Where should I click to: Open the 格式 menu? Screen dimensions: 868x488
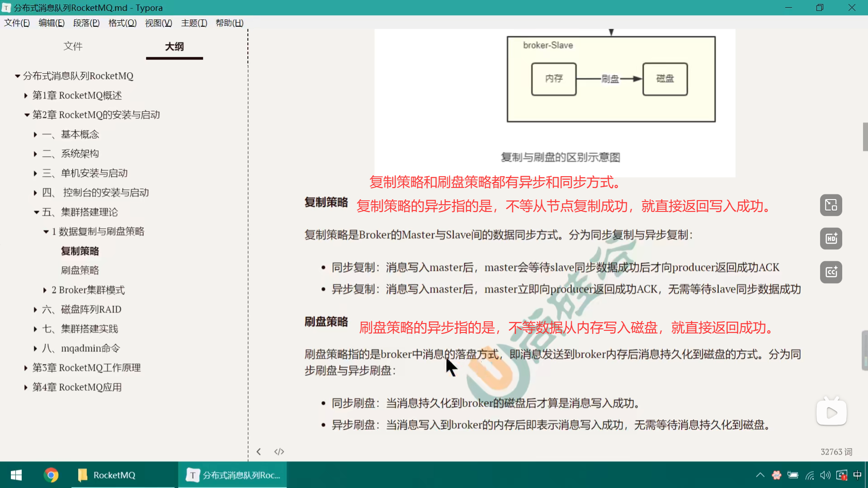122,23
